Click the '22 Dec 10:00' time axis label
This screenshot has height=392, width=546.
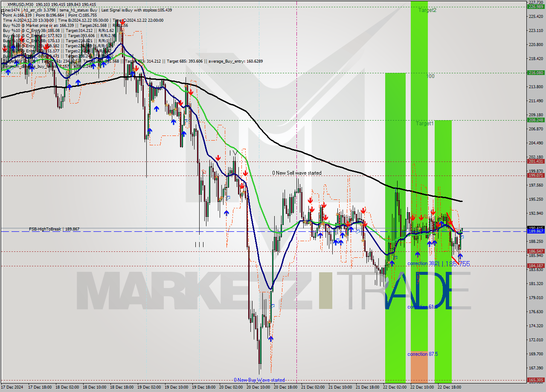tap(423, 388)
